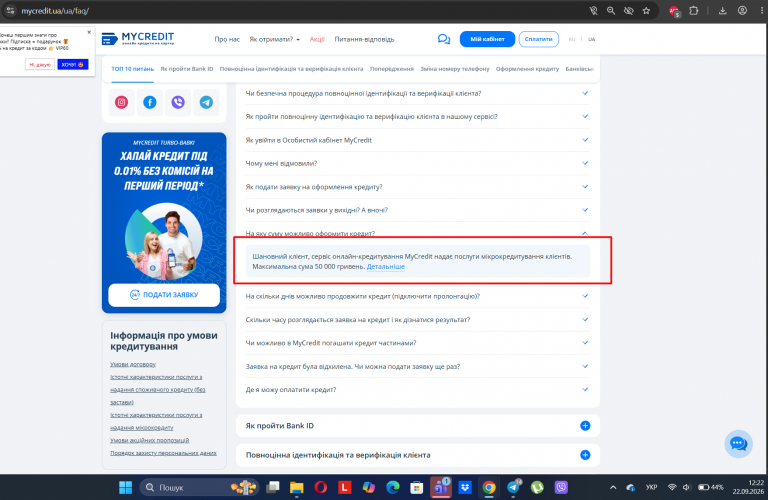Open the 'Акції' menu item

pyautogui.click(x=317, y=39)
